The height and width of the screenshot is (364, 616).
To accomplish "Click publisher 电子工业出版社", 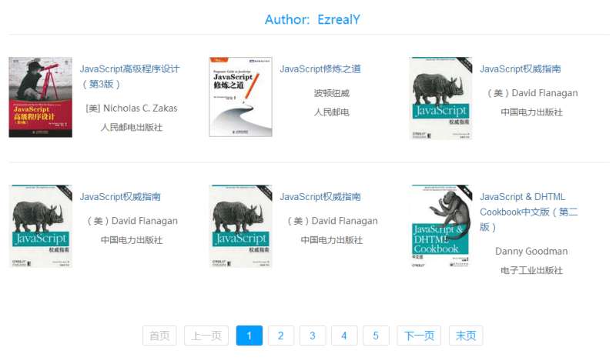I will click(531, 270).
